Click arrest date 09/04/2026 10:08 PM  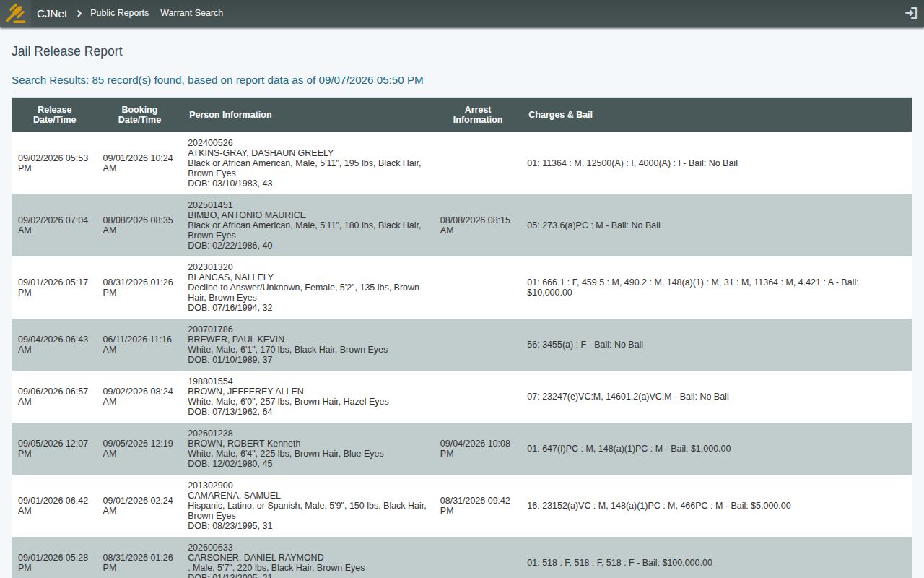pyautogui.click(x=475, y=449)
